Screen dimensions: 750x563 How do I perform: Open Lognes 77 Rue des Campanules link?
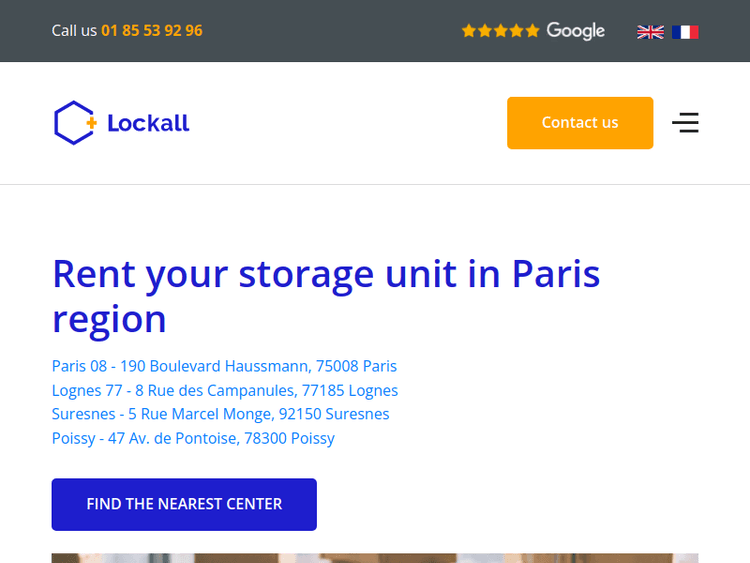tap(225, 390)
